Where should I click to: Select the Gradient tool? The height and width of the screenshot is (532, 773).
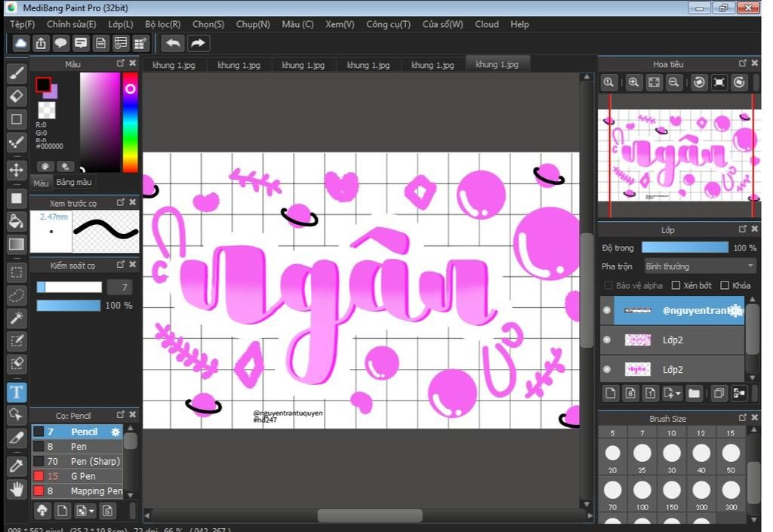click(x=17, y=244)
